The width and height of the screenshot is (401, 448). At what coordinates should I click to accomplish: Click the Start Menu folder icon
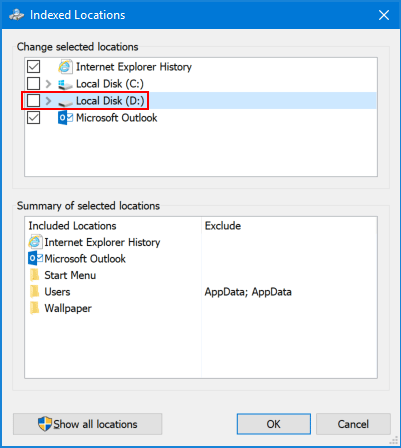pos(34,275)
